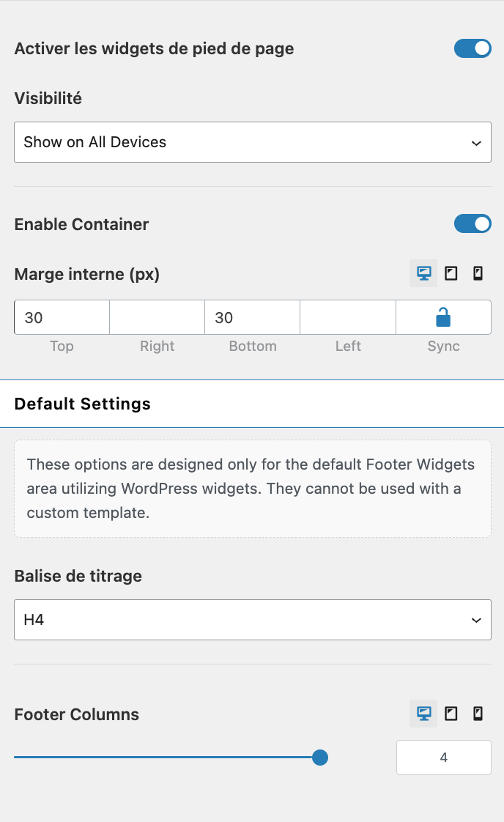Image resolution: width=504 pixels, height=822 pixels.
Task: Click the Footer Columns slider handle
Action: (319, 758)
